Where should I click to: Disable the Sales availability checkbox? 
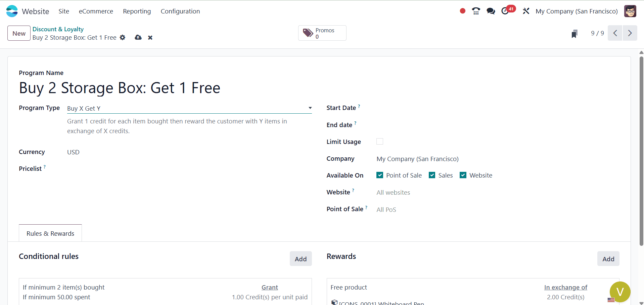click(x=432, y=175)
